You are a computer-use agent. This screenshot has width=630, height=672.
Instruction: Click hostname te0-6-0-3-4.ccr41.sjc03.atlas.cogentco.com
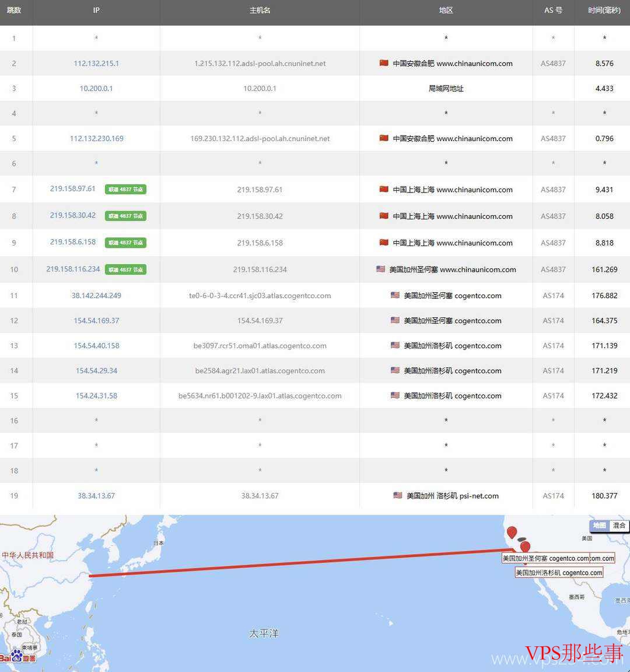[260, 295]
